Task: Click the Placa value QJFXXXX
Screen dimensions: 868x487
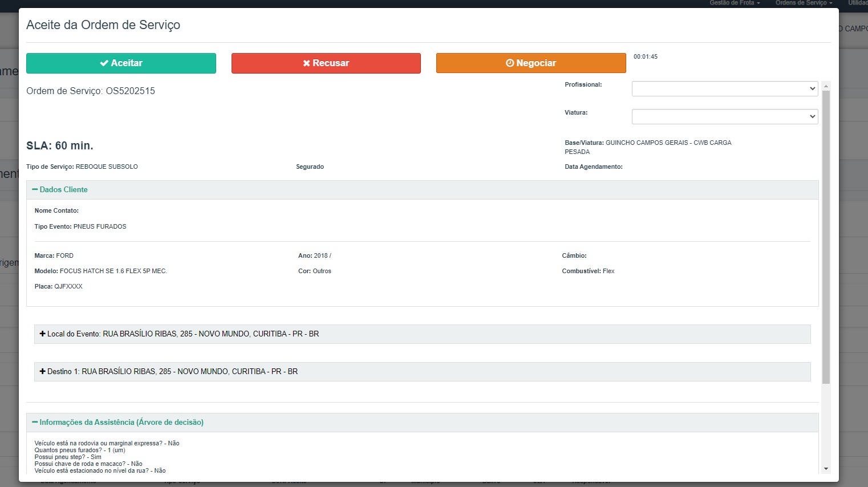Action: pyautogui.click(x=68, y=286)
